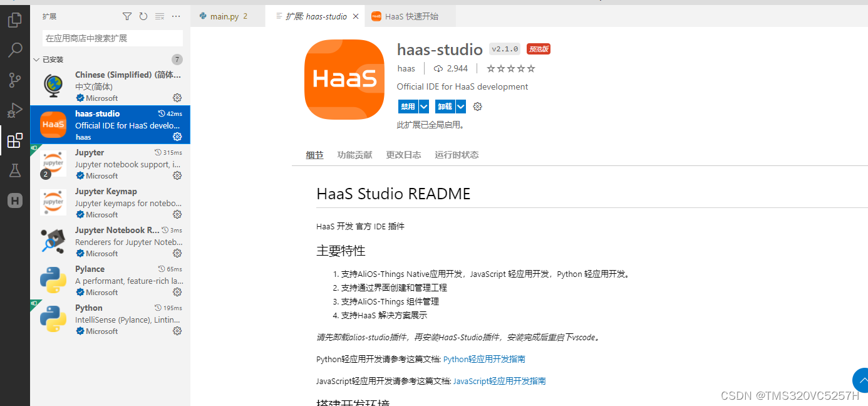Click 此扩展已全局启用 status text
Screen dimensions: 868x406
tap(431, 125)
